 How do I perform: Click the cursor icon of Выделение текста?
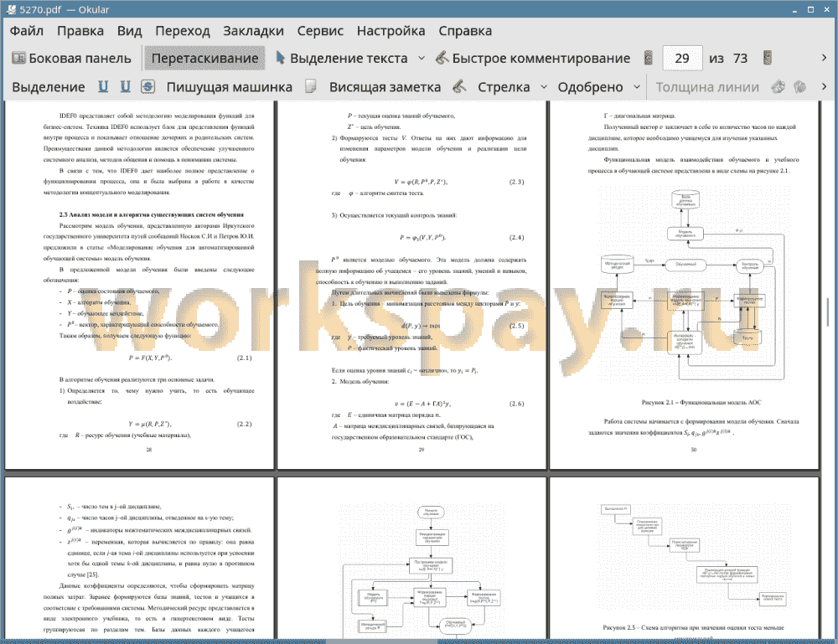280,58
